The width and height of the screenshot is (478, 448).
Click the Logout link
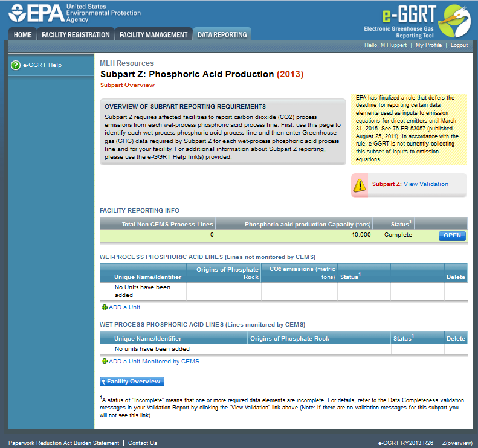point(459,45)
